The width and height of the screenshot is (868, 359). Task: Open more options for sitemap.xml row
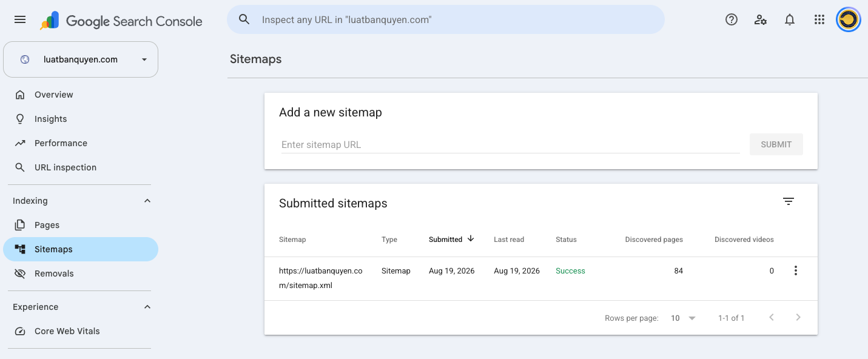coord(796,271)
